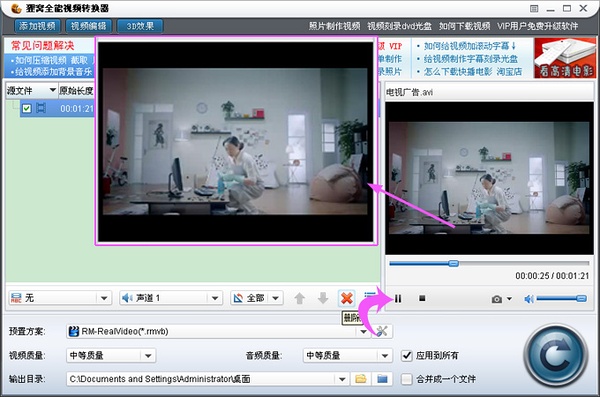Select the film clip icon in file row

(x=41, y=108)
